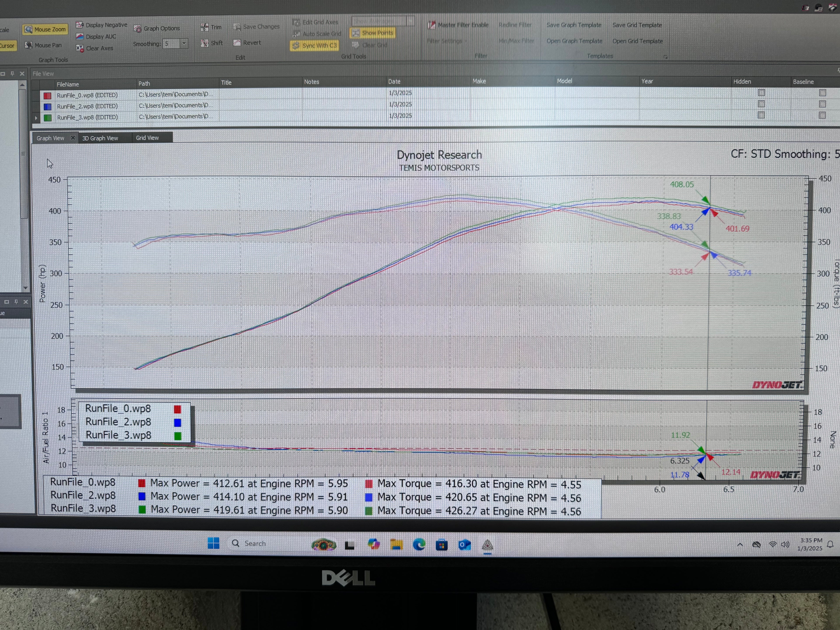Click Revert in the Edit group
840x630 pixels.
click(x=247, y=42)
